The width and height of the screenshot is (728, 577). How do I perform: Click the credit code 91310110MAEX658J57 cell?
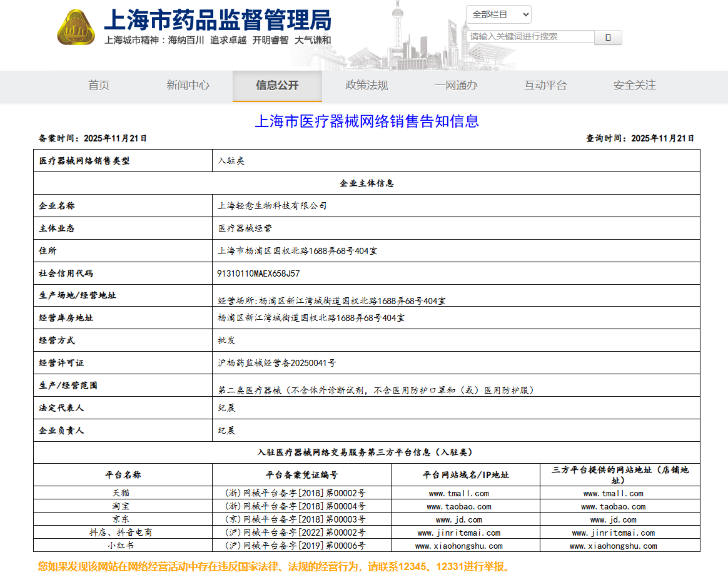coord(258,273)
